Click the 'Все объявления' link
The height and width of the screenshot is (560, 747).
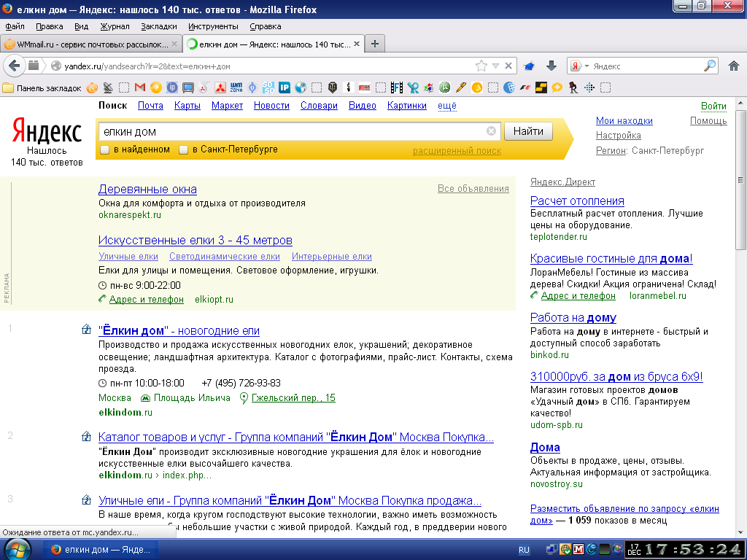coord(473,189)
